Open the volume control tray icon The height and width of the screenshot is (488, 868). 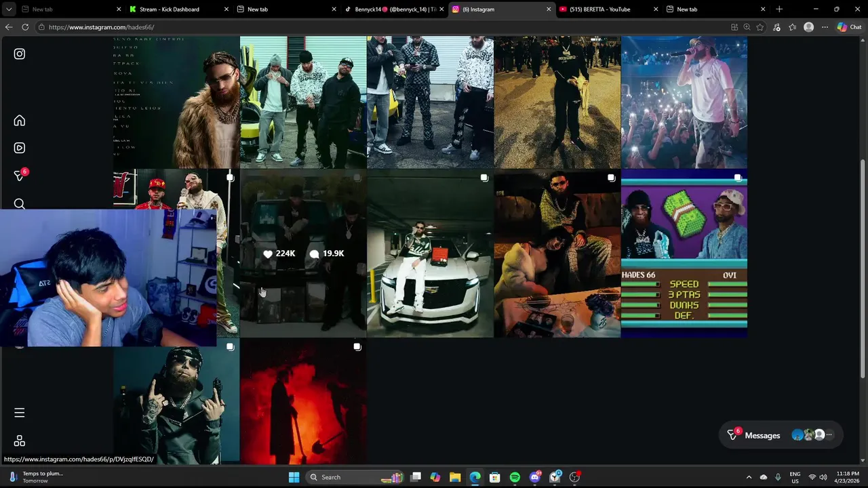point(823,477)
